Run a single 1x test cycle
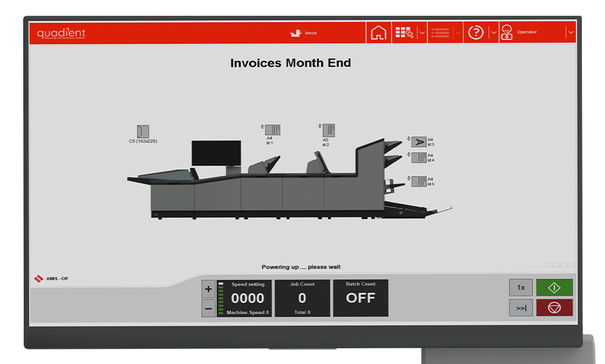The width and height of the screenshot is (605, 364). click(x=521, y=288)
